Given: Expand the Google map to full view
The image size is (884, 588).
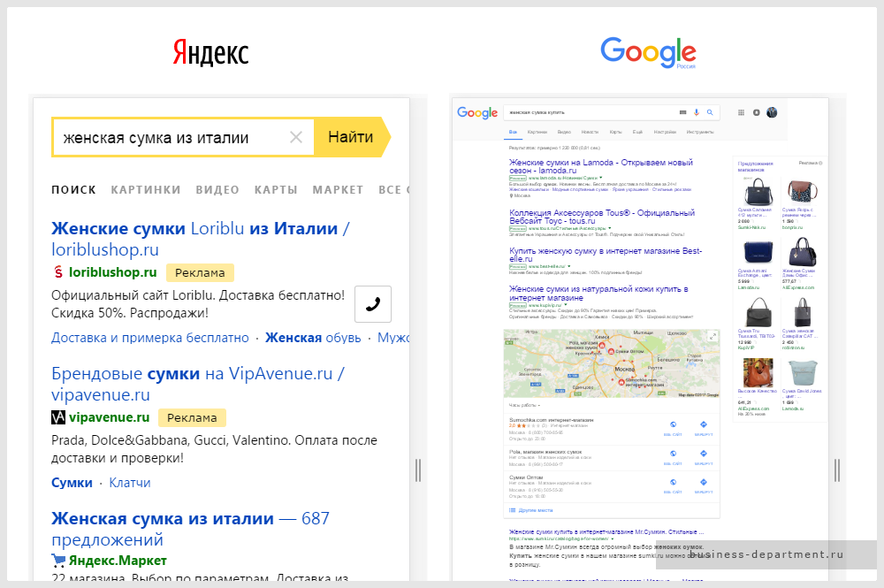Looking at the screenshot, I should pyautogui.click(x=713, y=336).
